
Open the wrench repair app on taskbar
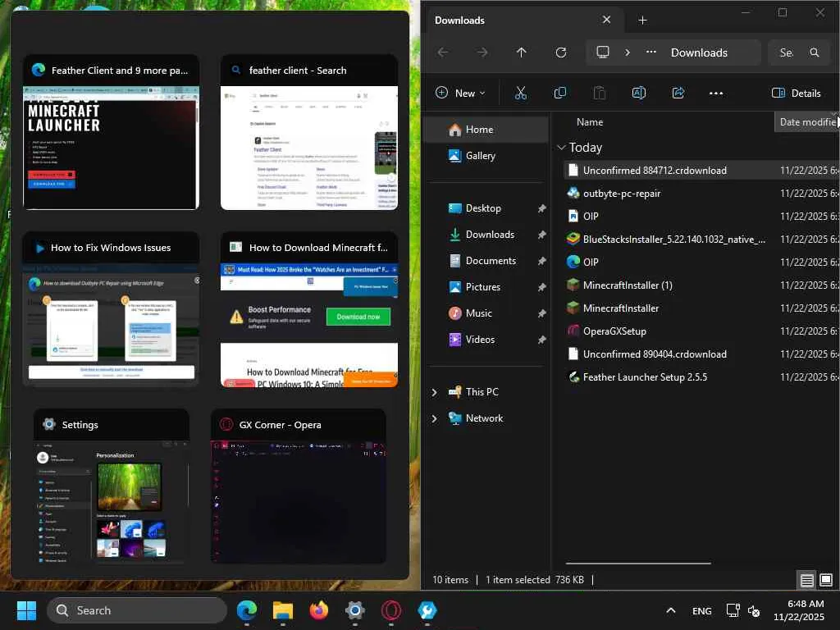(x=427, y=610)
